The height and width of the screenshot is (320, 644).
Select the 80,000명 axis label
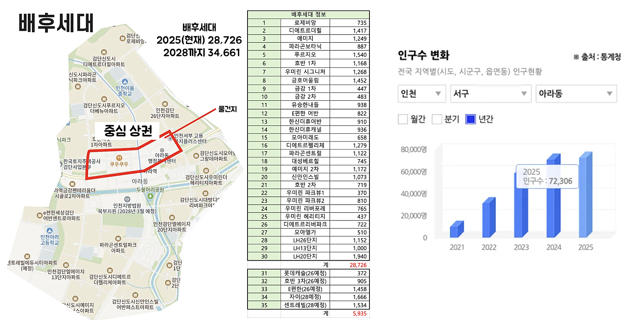[x=414, y=150]
